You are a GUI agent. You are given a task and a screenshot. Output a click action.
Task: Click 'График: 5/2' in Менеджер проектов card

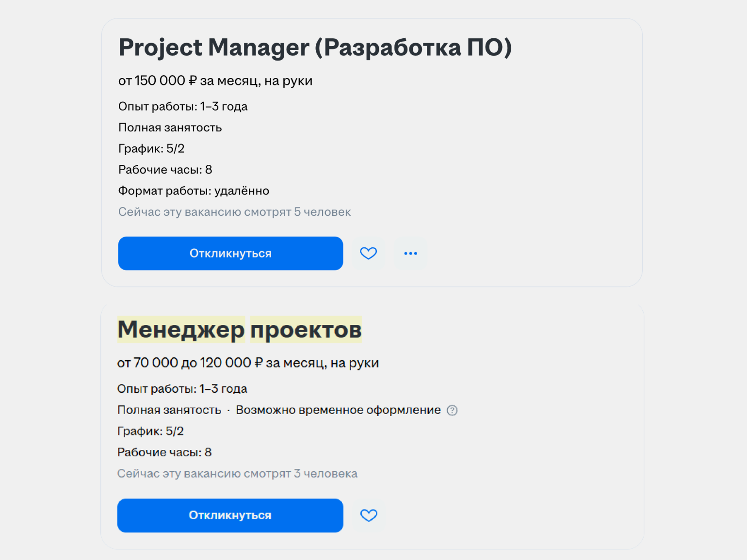pyautogui.click(x=150, y=431)
